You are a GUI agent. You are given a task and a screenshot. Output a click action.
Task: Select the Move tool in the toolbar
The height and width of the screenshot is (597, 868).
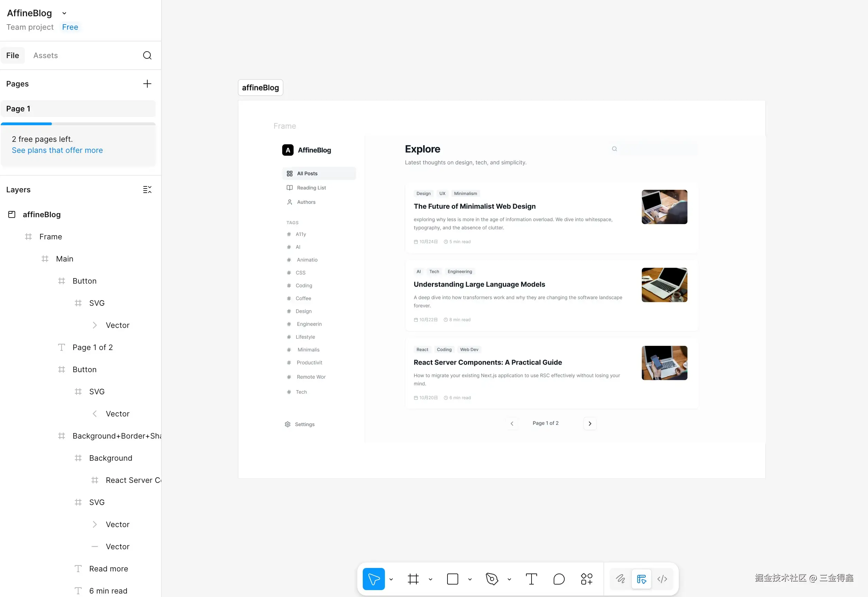click(373, 579)
